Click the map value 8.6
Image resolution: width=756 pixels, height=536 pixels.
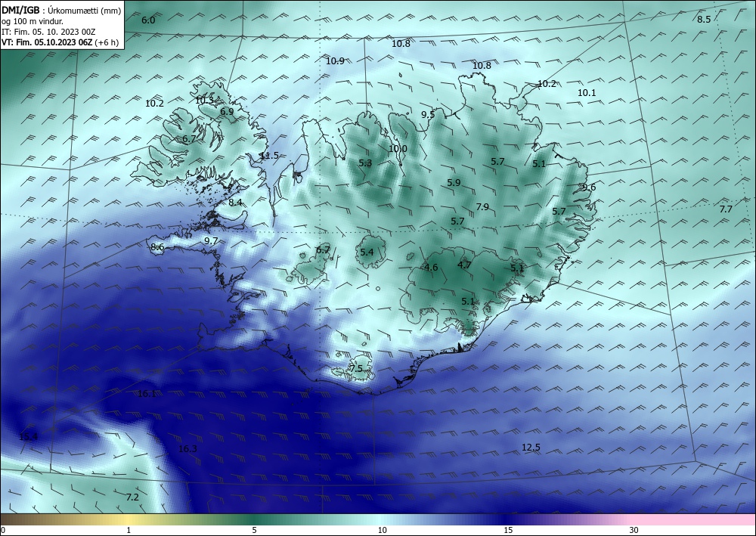[157, 246]
